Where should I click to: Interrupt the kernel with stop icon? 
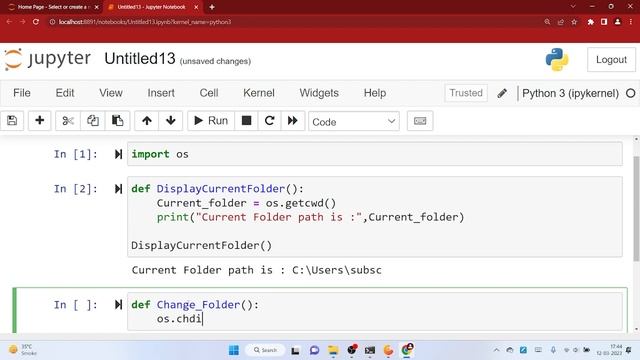pyautogui.click(x=247, y=121)
